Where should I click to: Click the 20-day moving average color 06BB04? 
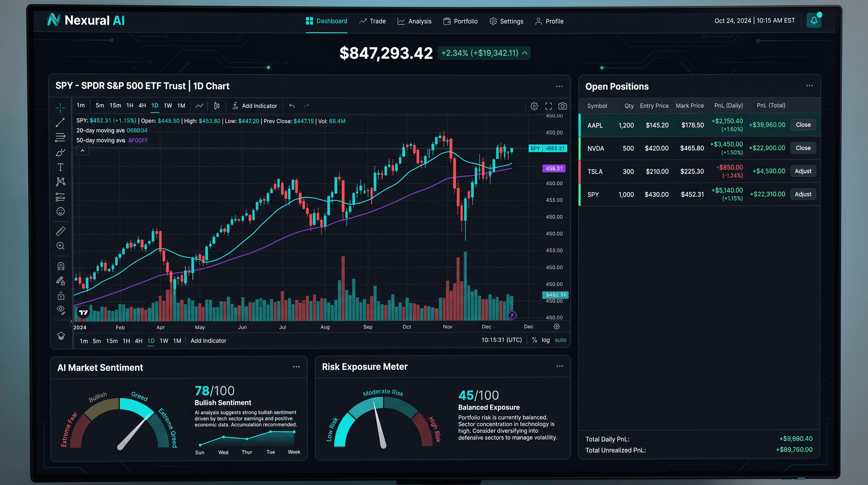point(137,130)
